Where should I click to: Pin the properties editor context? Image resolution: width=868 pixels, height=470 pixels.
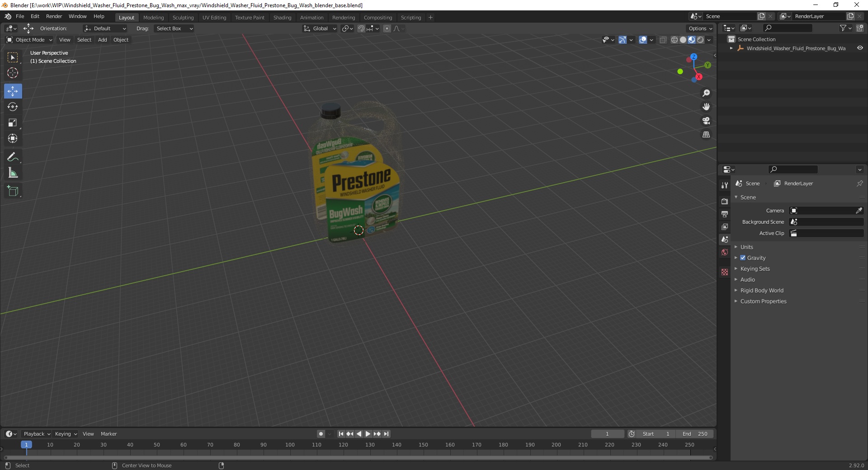click(x=859, y=183)
